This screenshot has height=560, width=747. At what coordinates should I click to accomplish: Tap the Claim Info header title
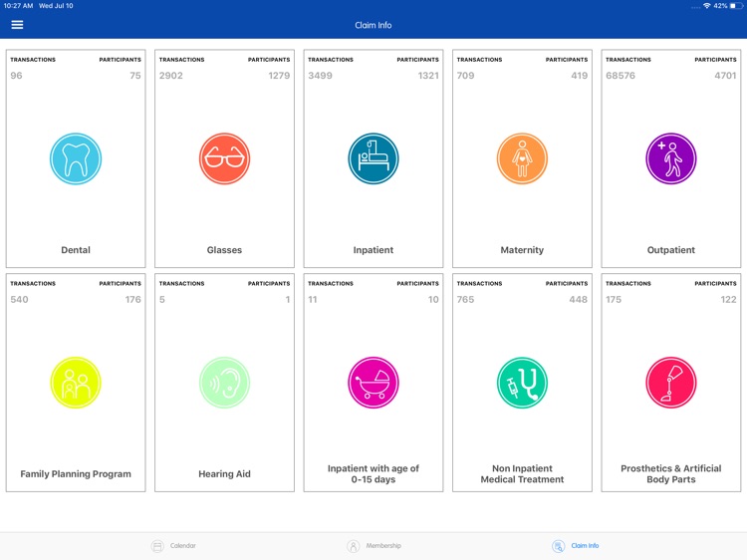click(x=373, y=25)
